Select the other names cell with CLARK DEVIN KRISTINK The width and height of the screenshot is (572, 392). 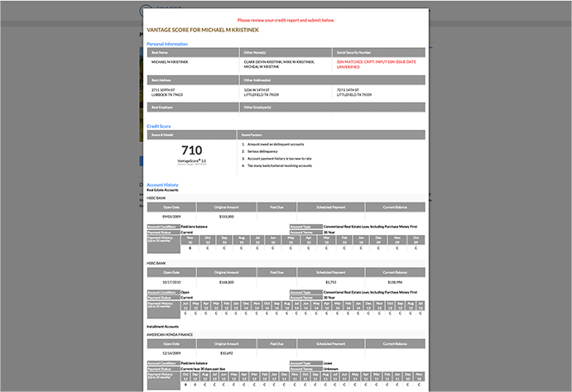click(279, 65)
